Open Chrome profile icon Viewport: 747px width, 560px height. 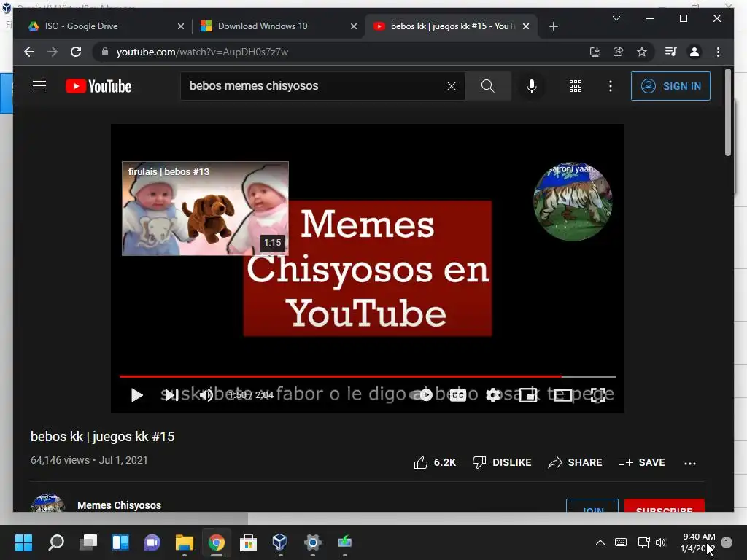pos(694,52)
